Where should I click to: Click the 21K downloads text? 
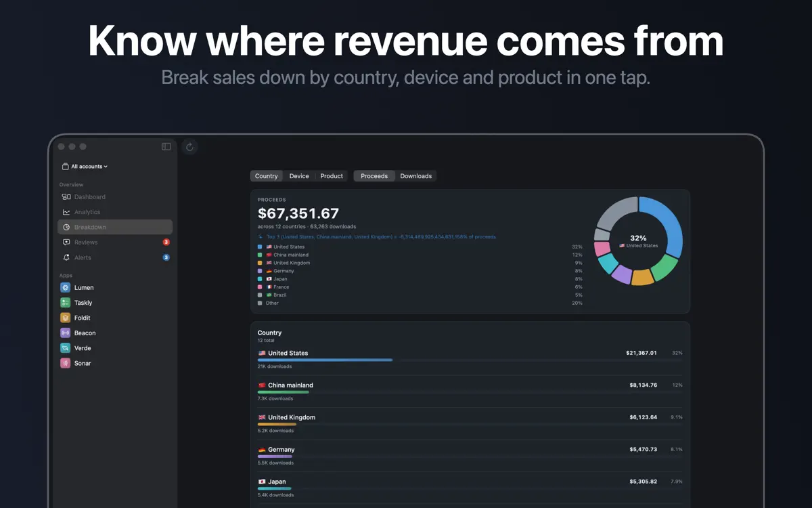pyautogui.click(x=275, y=366)
